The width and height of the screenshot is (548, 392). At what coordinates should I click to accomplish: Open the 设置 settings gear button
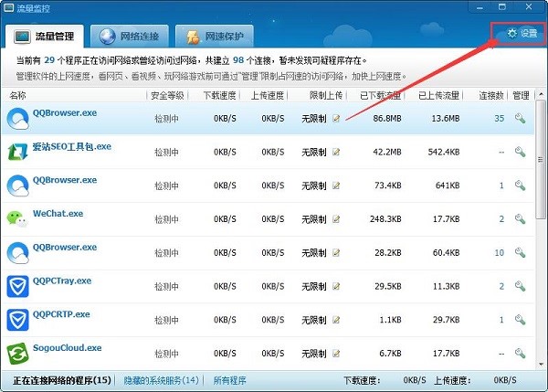click(522, 34)
